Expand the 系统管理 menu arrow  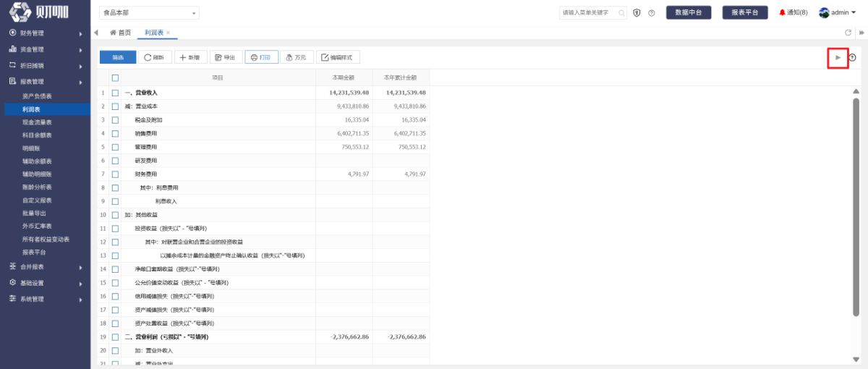pyautogui.click(x=80, y=298)
